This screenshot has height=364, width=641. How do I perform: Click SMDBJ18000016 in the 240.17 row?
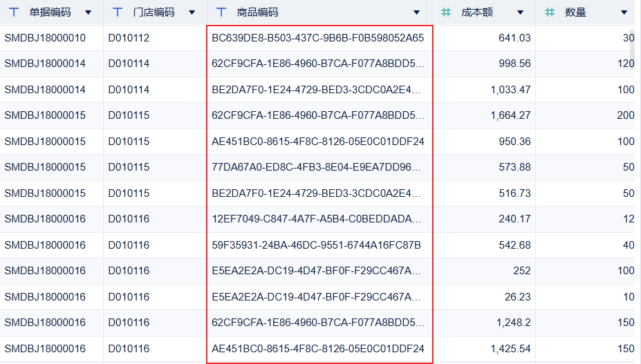click(45, 219)
